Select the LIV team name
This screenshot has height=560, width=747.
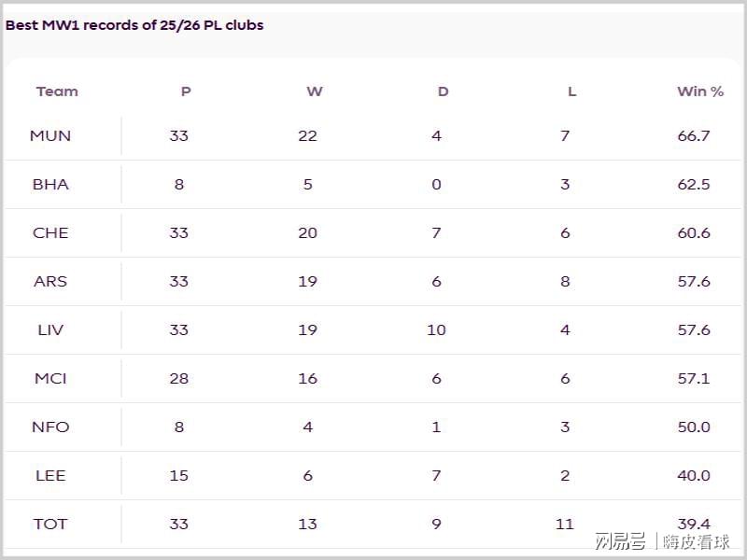pos(50,330)
